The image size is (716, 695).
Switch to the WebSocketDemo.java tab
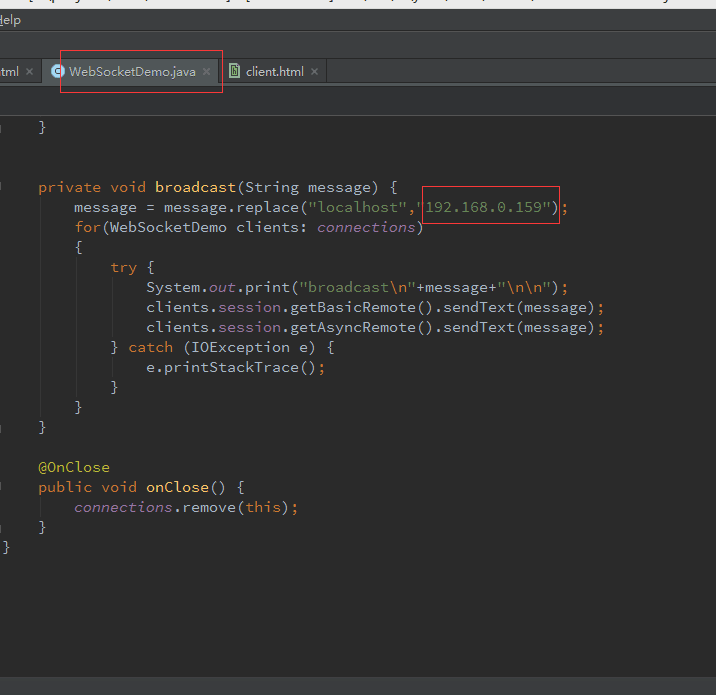coord(132,72)
